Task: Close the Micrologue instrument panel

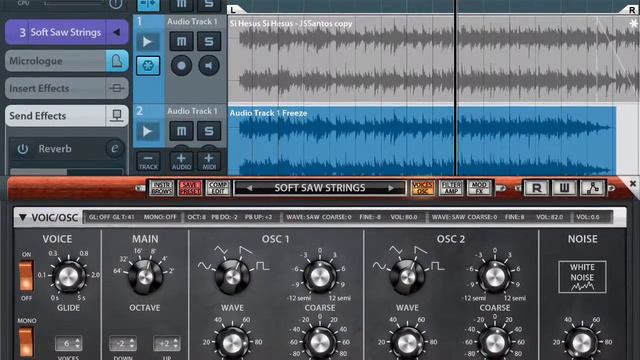Action: pyautogui.click(x=632, y=184)
